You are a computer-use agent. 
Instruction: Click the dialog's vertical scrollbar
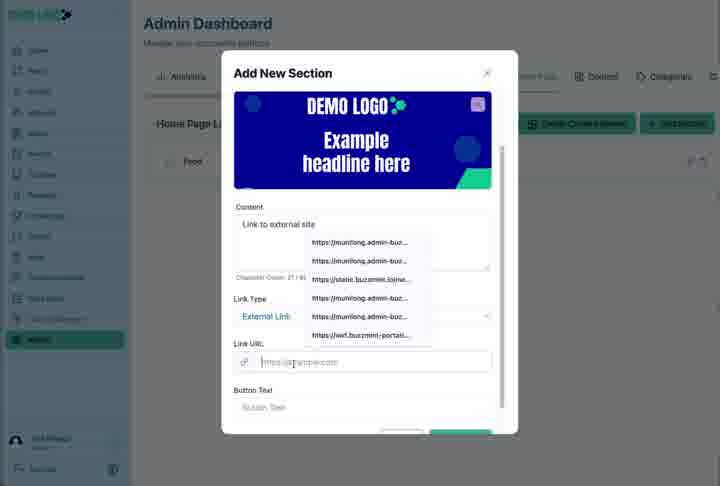[x=502, y=276]
